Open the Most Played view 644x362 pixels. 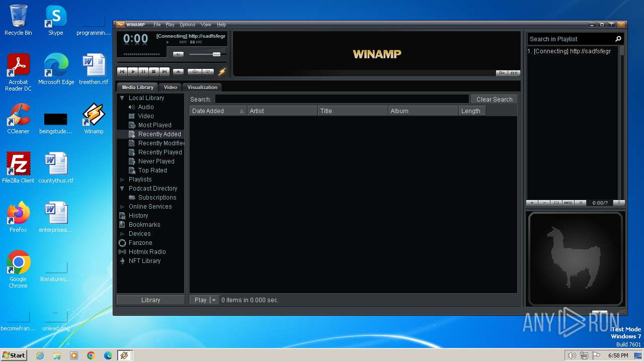click(154, 125)
